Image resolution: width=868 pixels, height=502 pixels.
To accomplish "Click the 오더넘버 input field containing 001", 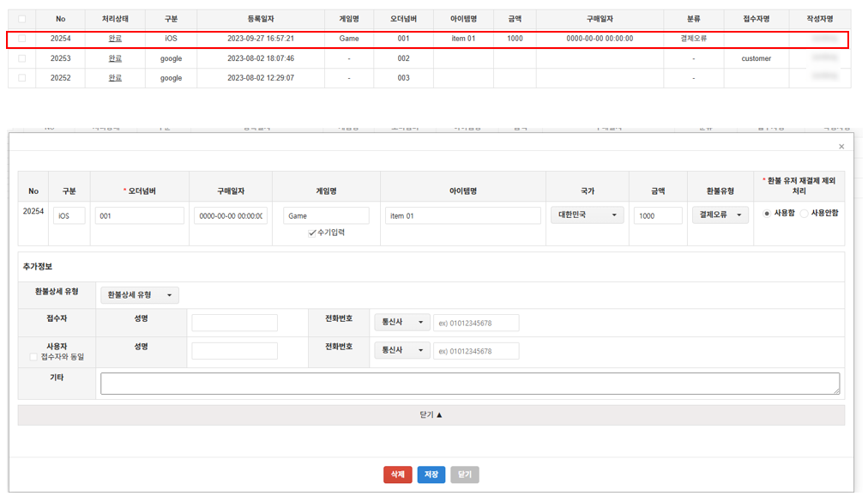I will pos(139,216).
